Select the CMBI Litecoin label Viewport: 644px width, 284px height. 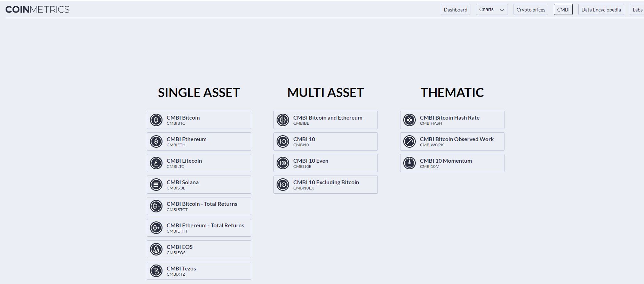coord(184,161)
